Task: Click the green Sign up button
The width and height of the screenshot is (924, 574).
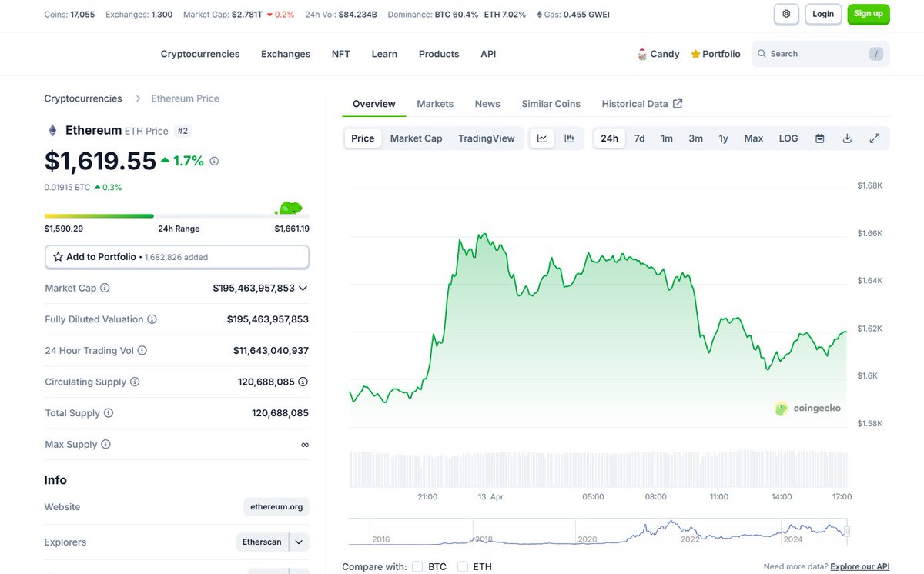Action: click(x=868, y=14)
